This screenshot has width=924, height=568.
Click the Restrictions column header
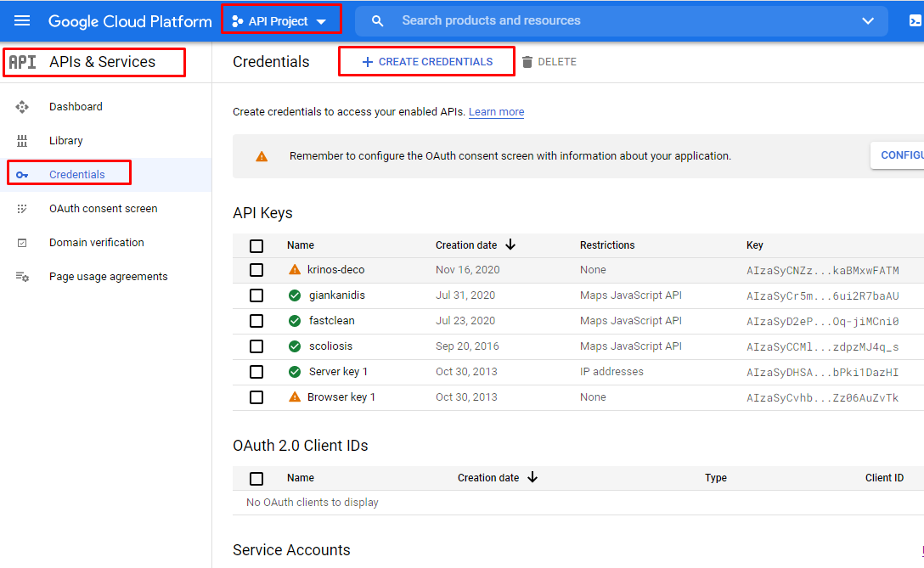tap(607, 245)
